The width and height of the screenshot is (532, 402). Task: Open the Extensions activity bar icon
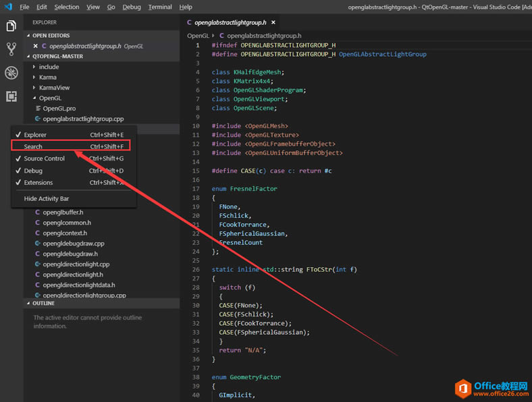(x=11, y=96)
